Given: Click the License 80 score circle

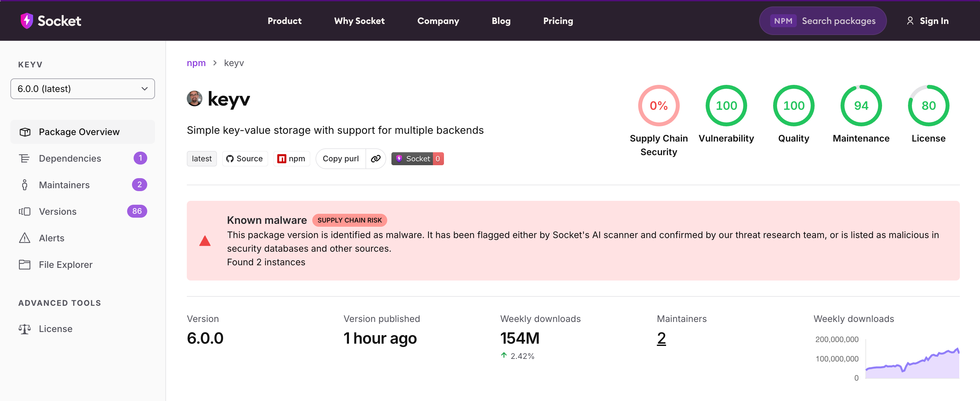Looking at the screenshot, I should [928, 105].
